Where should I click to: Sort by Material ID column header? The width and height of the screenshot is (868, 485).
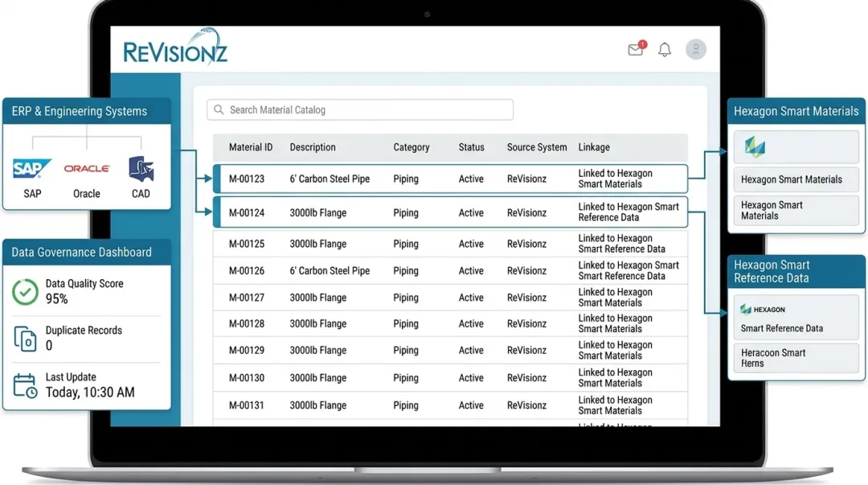(251, 147)
